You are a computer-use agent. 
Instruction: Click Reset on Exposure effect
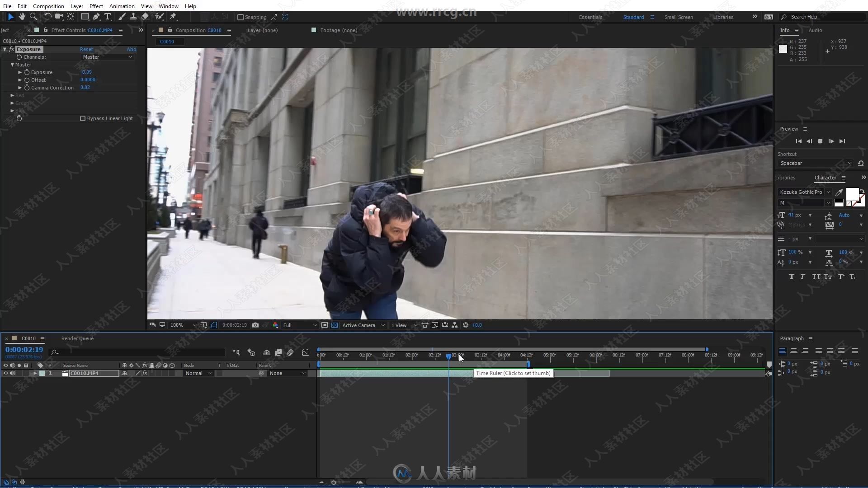point(86,49)
